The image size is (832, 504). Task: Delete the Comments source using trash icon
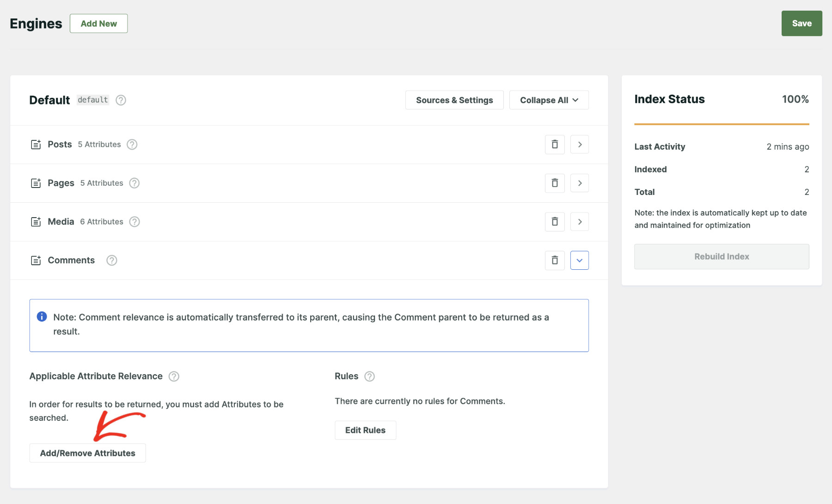554,260
